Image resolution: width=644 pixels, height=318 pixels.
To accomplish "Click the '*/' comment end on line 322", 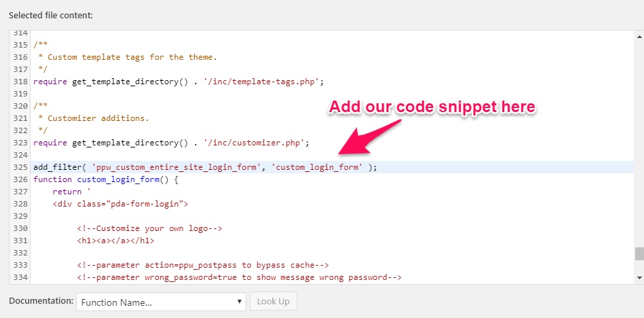I will pyautogui.click(x=43, y=131).
